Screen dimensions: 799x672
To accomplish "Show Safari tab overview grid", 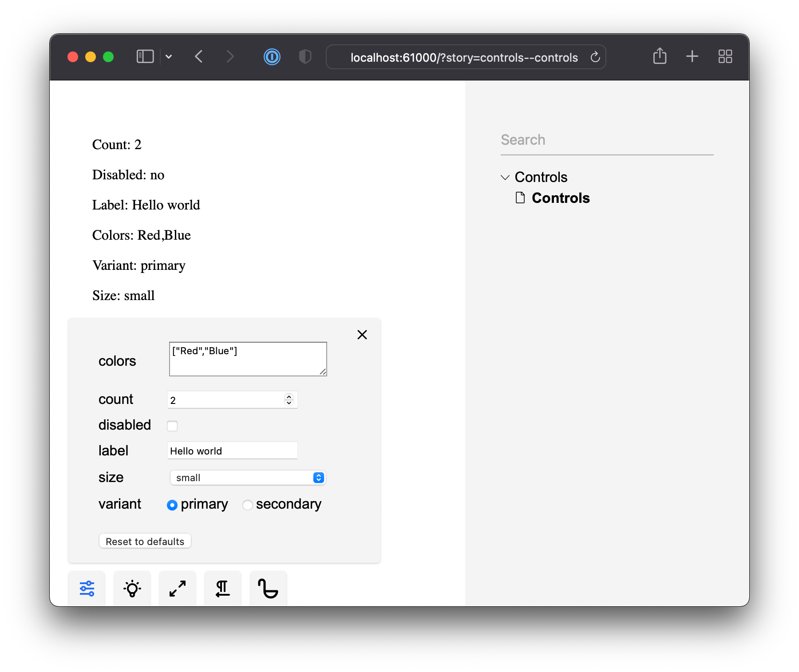I will coord(725,56).
